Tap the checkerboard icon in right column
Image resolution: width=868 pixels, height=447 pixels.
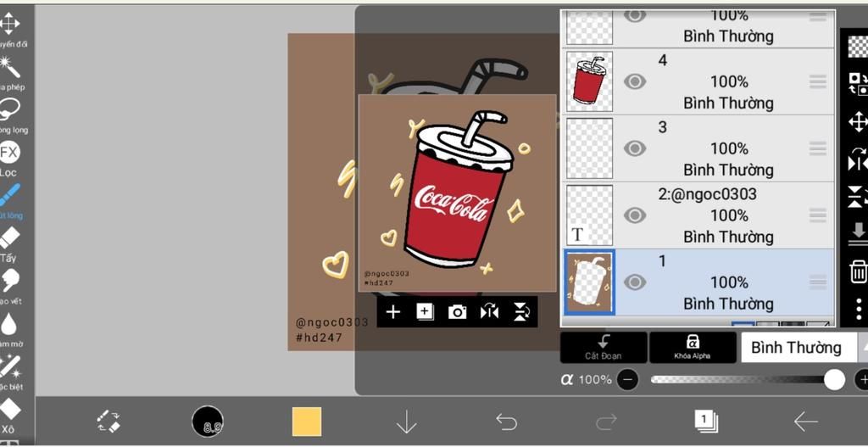click(858, 47)
